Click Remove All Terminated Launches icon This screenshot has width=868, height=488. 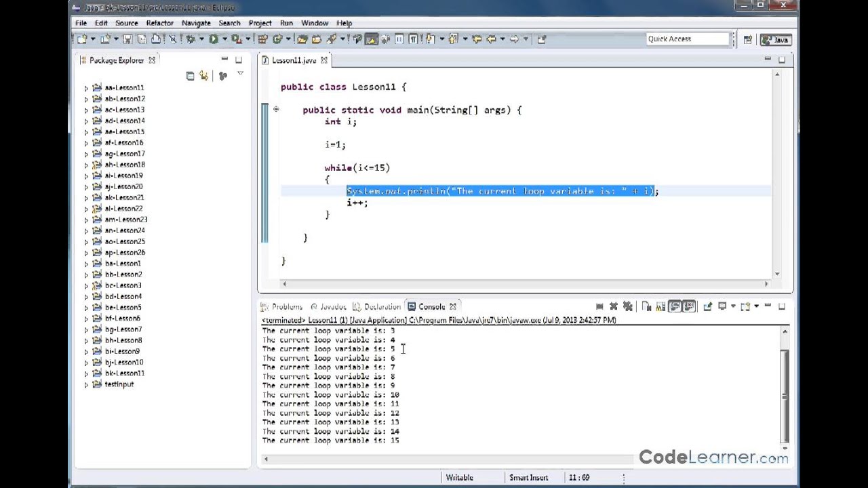coord(627,306)
